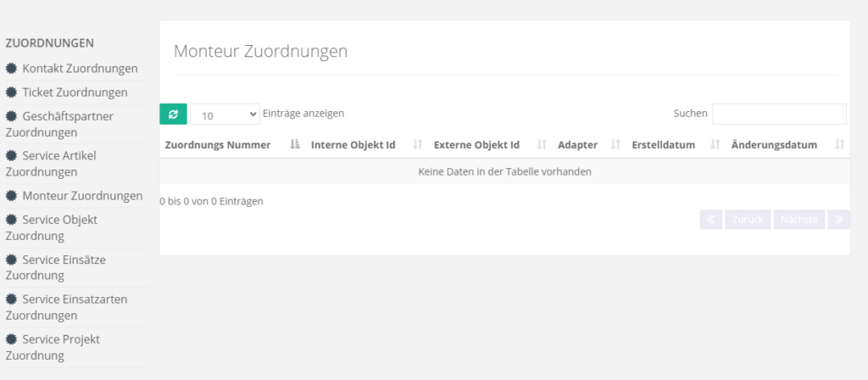Open the entries-per-page dropdown showing 10
This screenshot has height=380, width=868.
tap(225, 115)
